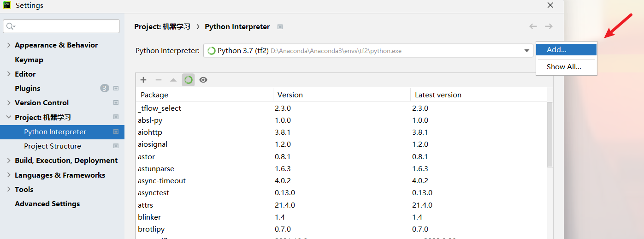The image size is (644, 239).
Task: Open the Keymap settings page
Action: click(29, 60)
